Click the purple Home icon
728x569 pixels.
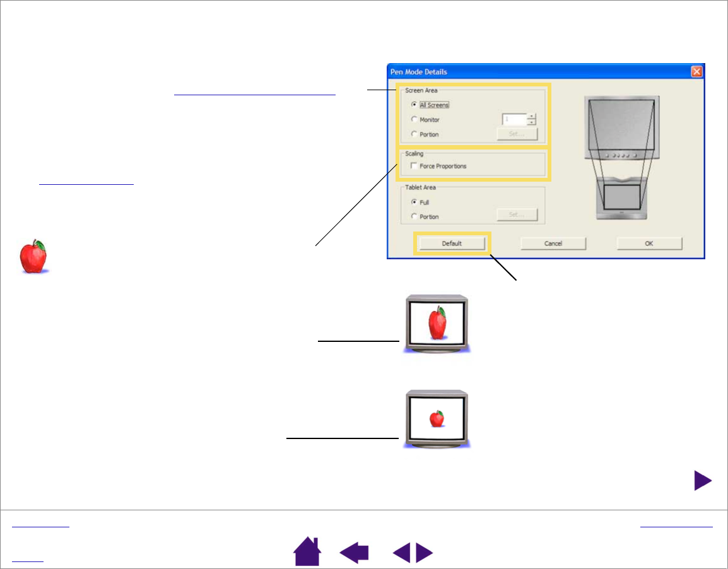(307, 551)
